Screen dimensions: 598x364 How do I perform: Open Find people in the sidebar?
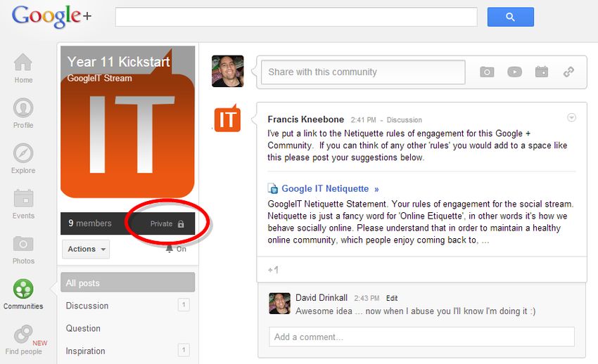pos(24,339)
